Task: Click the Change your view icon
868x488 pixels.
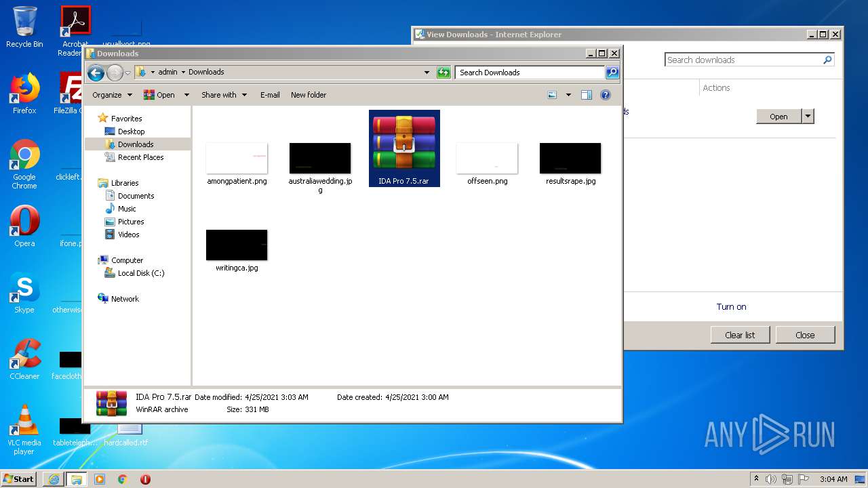Action: click(552, 95)
